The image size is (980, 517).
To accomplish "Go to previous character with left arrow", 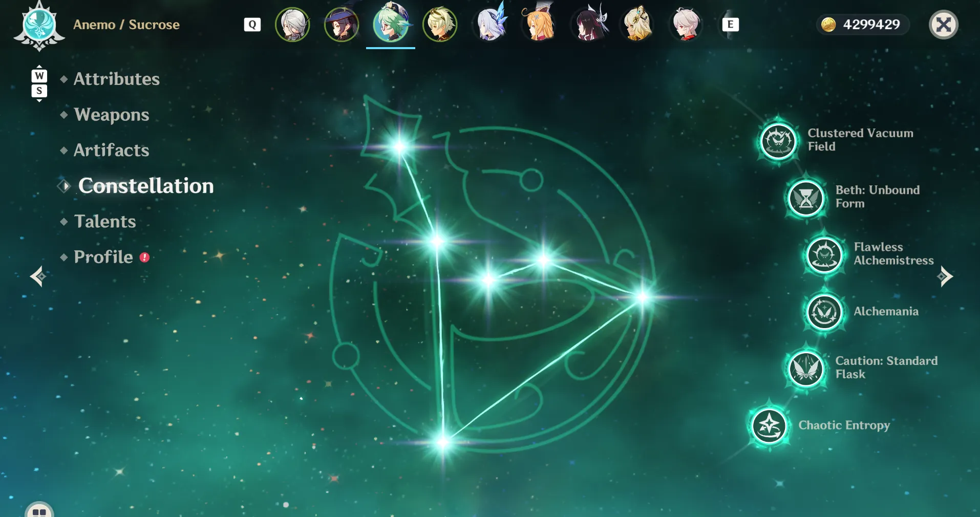I will click(x=38, y=277).
